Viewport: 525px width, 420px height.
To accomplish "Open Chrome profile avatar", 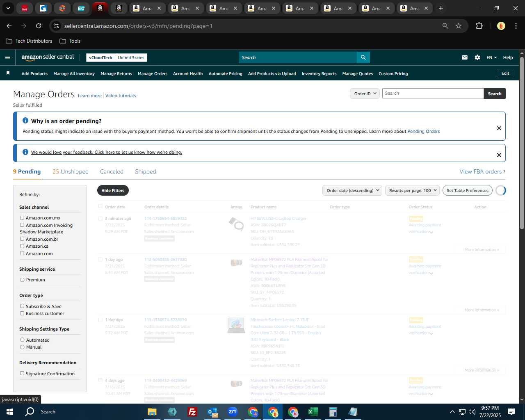I will pos(501,26).
